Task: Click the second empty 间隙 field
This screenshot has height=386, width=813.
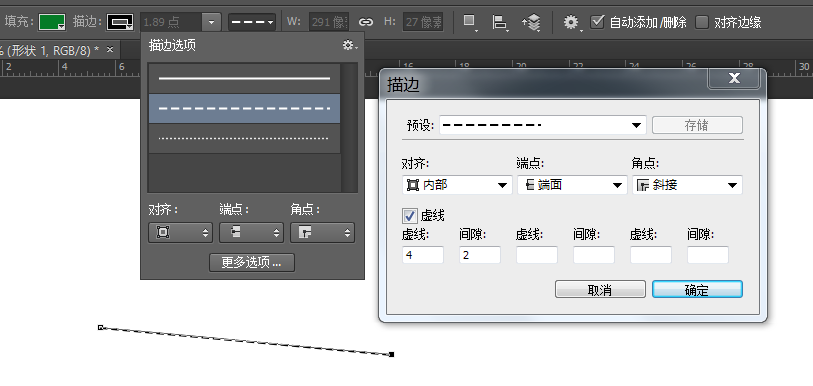Action: pyautogui.click(x=594, y=255)
